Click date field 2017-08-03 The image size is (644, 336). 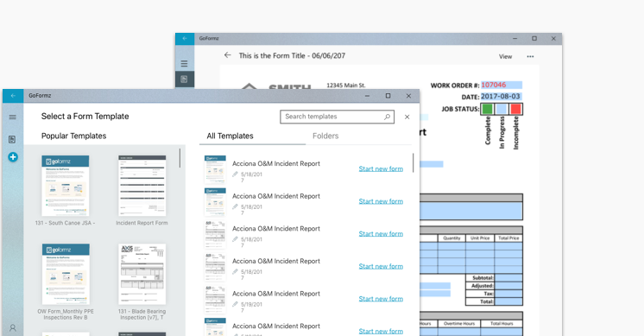(x=501, y=97)
